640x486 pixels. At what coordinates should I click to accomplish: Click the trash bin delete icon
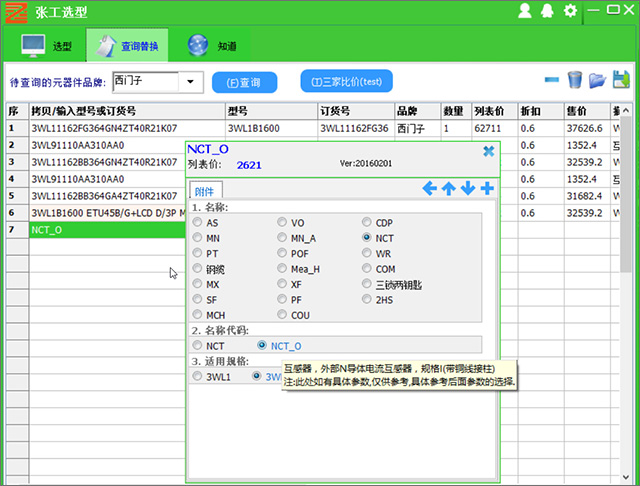point(575,80)
